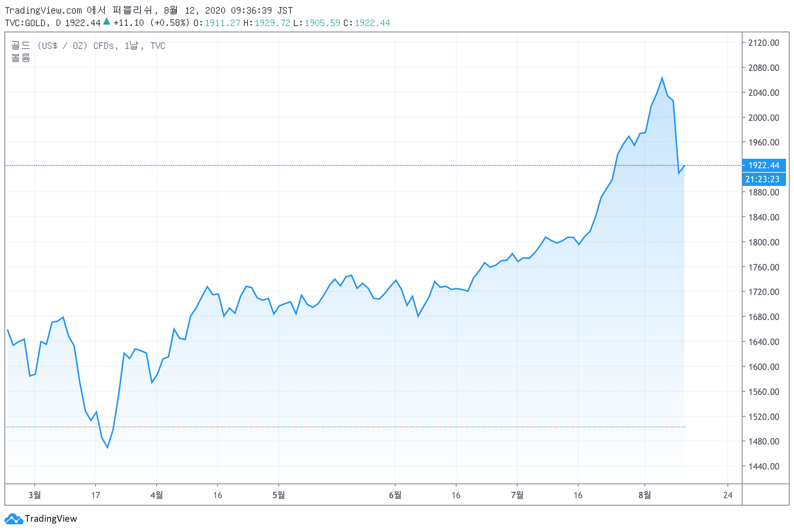Image resolution: width=794 pixels, height=532 pixels.
Task: Click the 24 date axis label
Action: [728, 495]
